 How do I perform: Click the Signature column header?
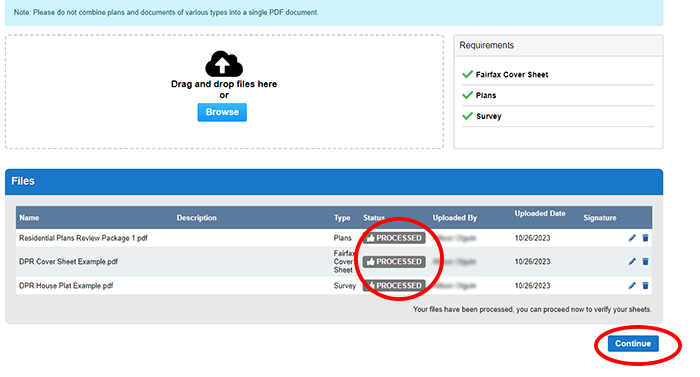coord(600,218)
